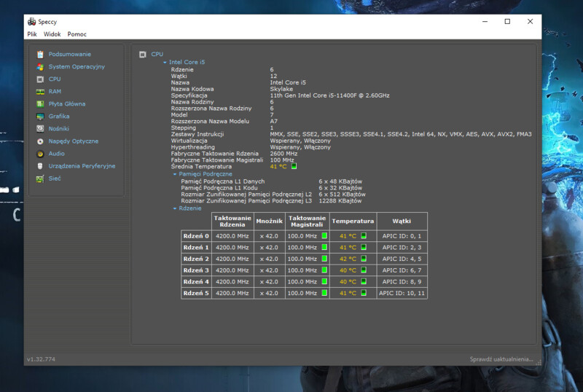Screen dimensions: 583x392
Task: Open the Płyta Główna motherboard icon
Action: tap(41, 104)
